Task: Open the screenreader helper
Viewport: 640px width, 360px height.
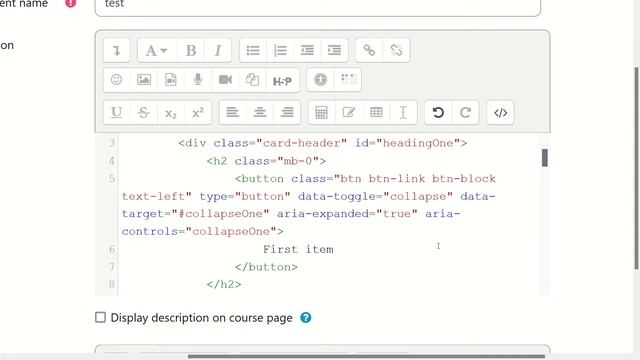Action: (x=348, y=80)
